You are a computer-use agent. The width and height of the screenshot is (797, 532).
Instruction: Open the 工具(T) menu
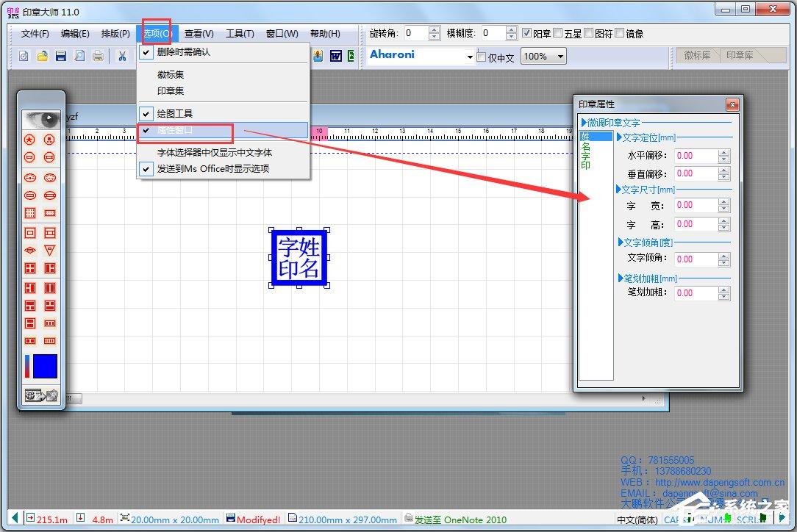(240, 34)
